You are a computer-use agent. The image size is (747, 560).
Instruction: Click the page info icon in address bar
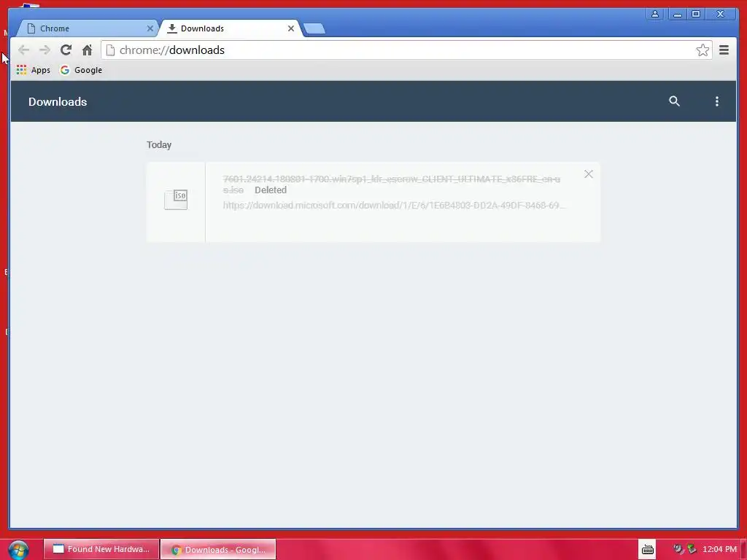tap(110, 50)
